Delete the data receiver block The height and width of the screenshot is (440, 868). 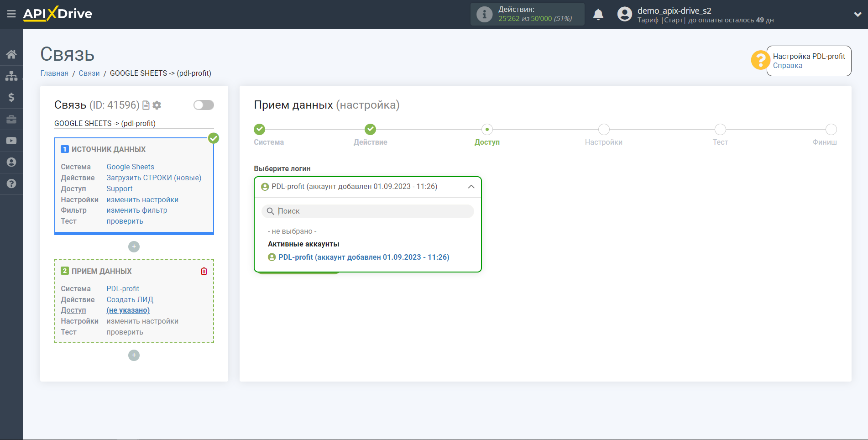pyautogui.click(x=204, y=271)
